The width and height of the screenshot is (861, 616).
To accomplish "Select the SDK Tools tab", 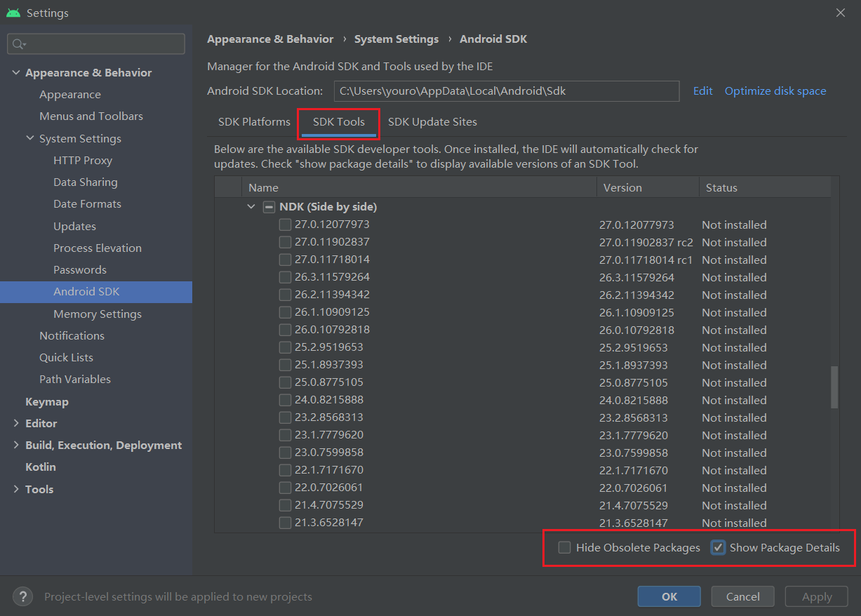I will click(339, 122).
